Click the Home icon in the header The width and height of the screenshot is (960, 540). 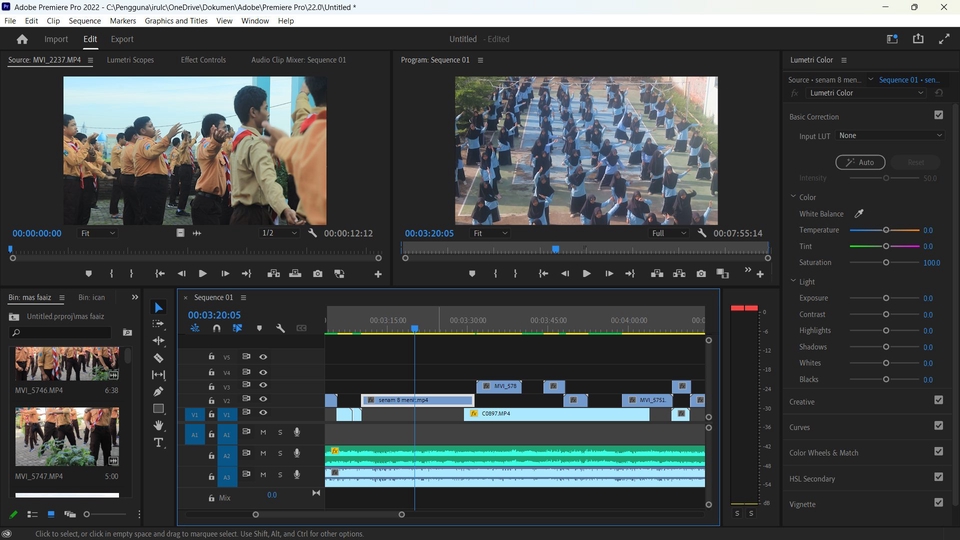tap(22, 39)
